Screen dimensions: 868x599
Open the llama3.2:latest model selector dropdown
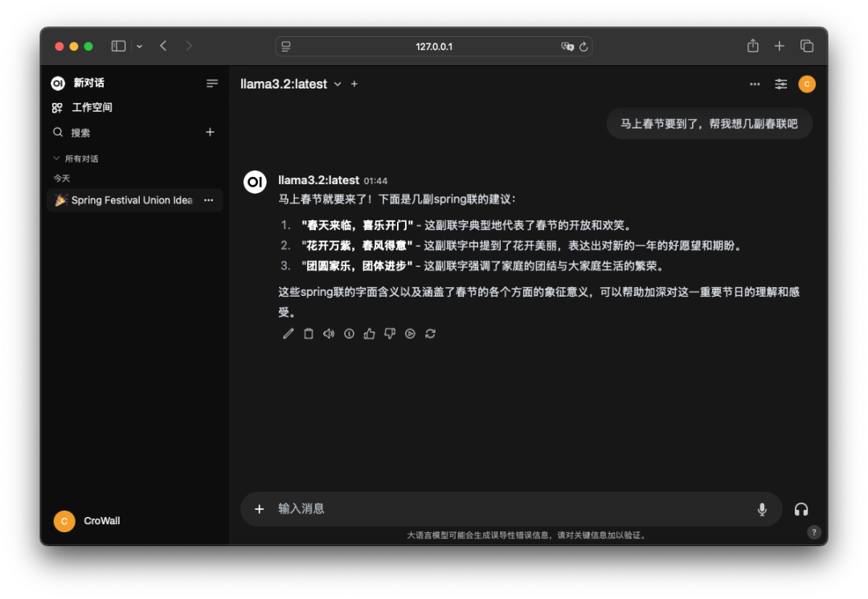click(x=291, y=84)
